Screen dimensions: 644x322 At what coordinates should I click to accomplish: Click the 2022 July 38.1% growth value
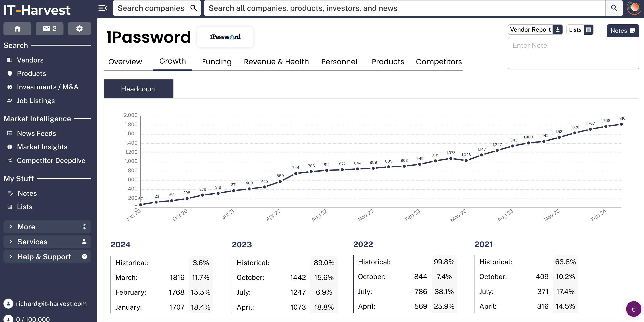coord(444,291)
